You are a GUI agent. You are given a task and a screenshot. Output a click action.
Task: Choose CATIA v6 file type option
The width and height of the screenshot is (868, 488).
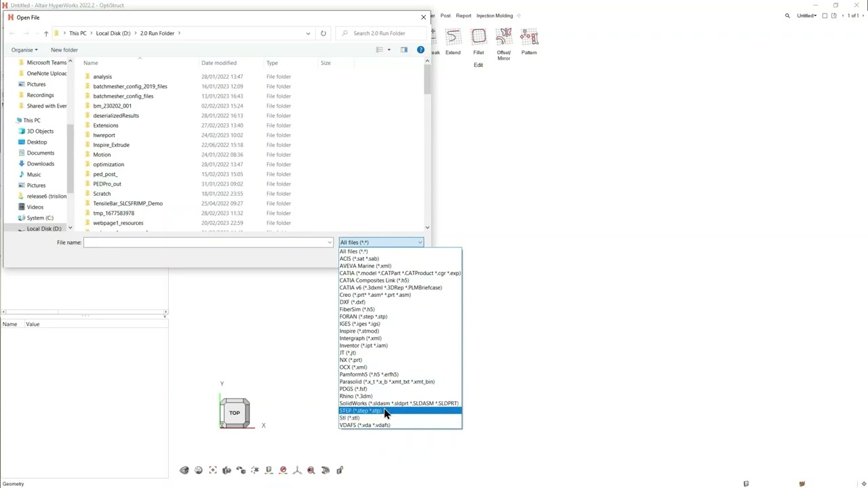coord(400,287)
